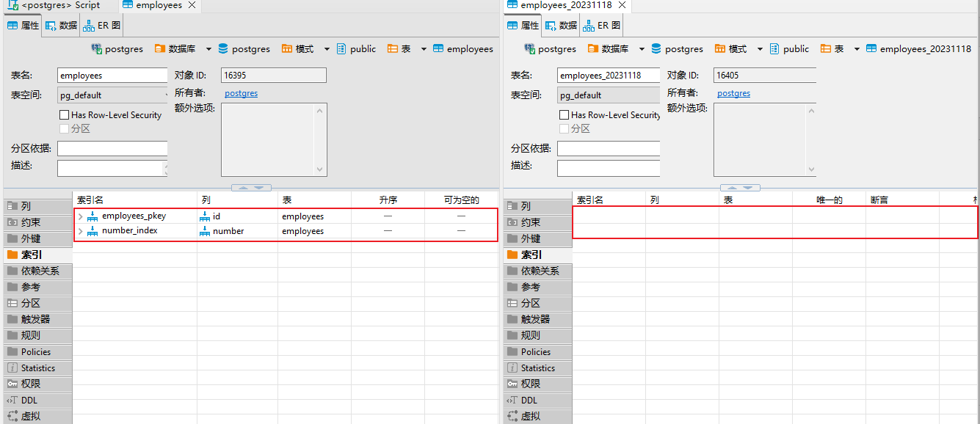980x424 pixels.
Task: Open 模式 dropdown arrow in left breadcrumb
Action: click(327, 49)
